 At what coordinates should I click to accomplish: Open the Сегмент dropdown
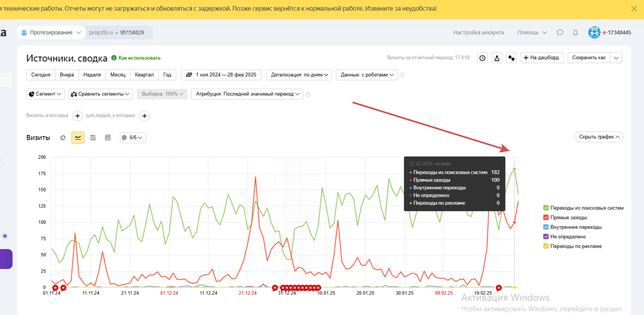pos(45,94)
